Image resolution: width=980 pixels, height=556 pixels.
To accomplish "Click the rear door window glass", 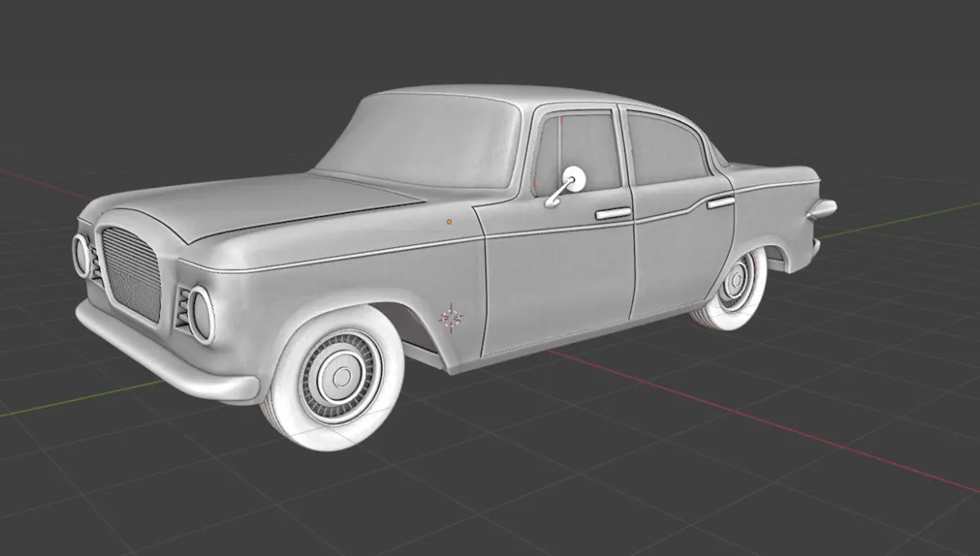I will click(x=666, y=148).
